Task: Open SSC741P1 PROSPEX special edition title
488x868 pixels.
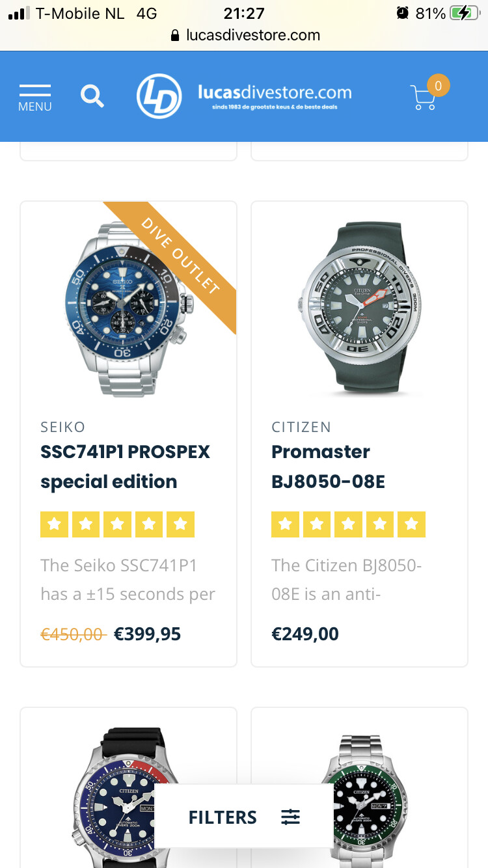Action: pyautogui.click(x=126, y=467)
